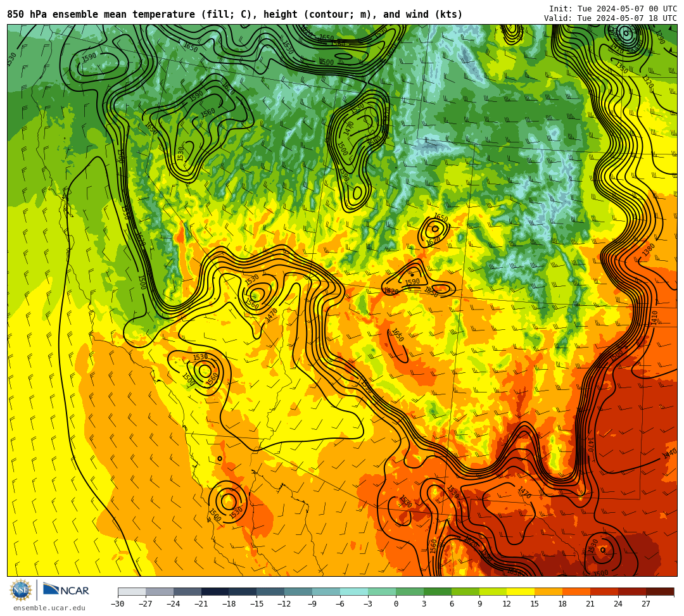
Task: Click the -30 colorbar tick label
Action: (x=118, y=604)
